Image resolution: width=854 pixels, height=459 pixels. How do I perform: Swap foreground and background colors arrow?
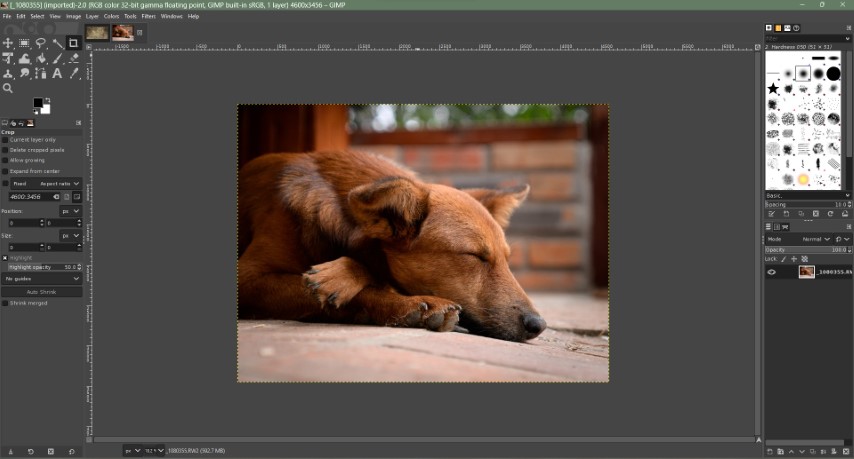click(48, 100)
